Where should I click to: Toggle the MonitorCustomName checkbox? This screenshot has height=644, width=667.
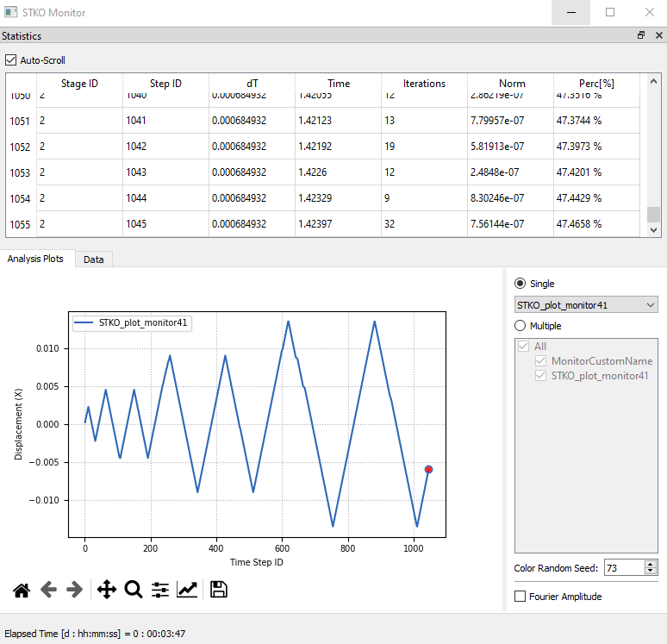click(540, 361)
